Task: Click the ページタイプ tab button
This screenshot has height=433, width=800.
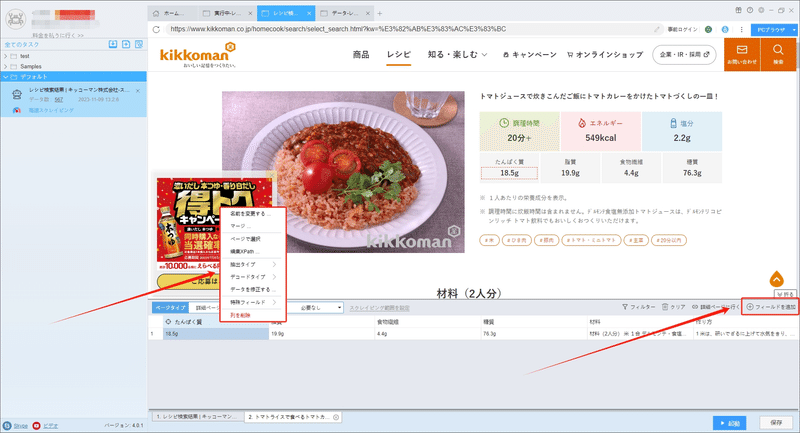Action: click(170, 308)
